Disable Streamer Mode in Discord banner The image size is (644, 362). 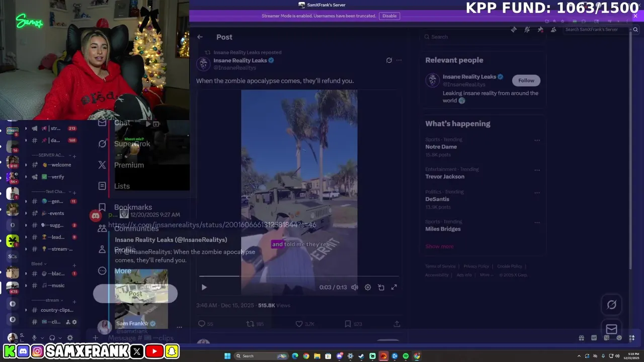pyautogui.click(x=389, y=16)
